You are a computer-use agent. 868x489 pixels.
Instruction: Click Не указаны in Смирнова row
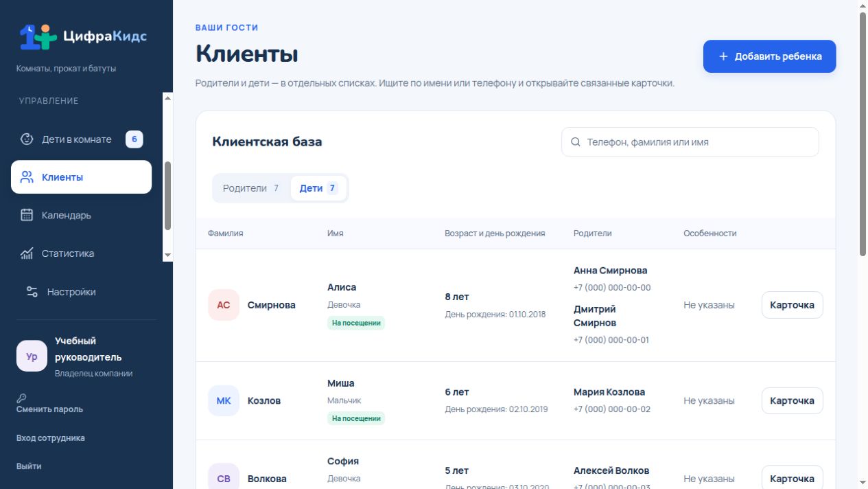(x=709, y=305)
